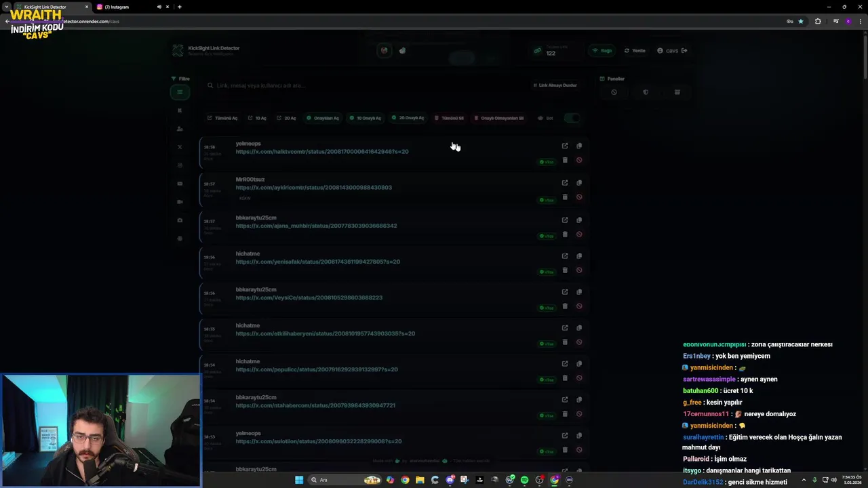Open the VeysiCe status link

[309, 298]
